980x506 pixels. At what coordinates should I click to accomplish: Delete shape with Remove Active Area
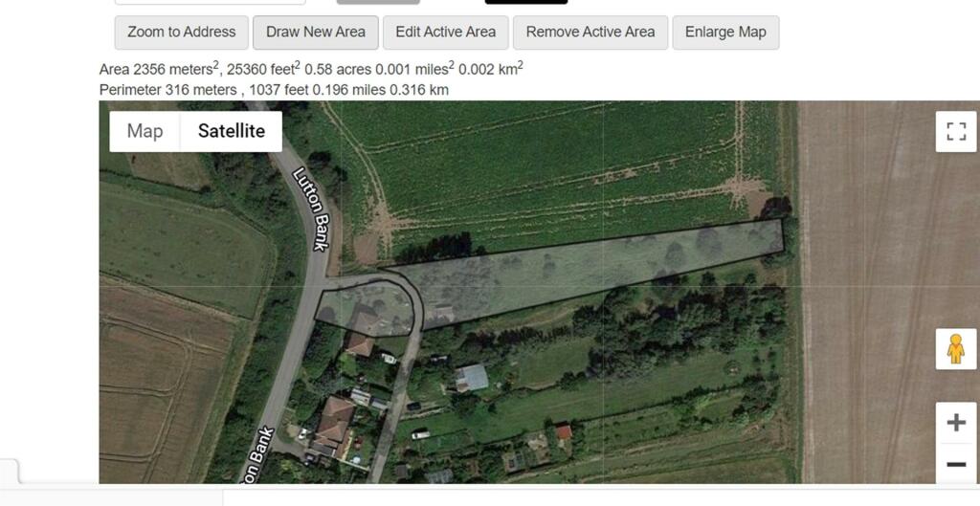pos(590,32)
